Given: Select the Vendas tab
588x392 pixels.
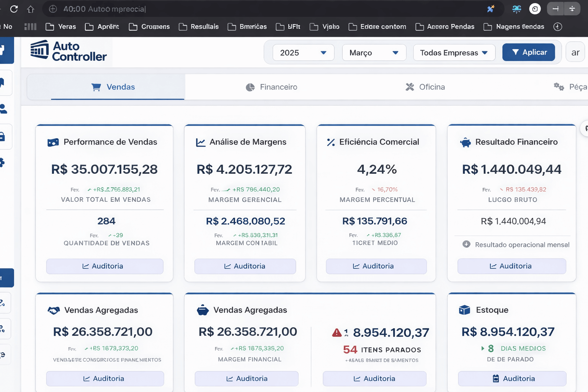Looking at the screenshot, I should click(113, 87).
